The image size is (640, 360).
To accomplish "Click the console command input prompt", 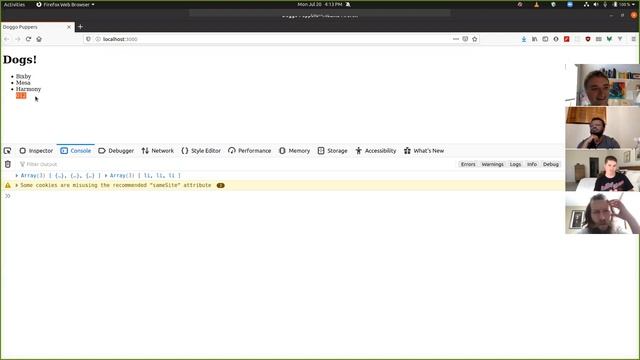I will coord(286,196).
